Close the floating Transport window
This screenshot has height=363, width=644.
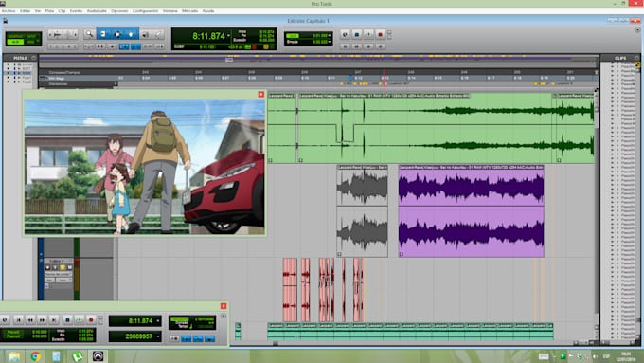tap(224, 306)
